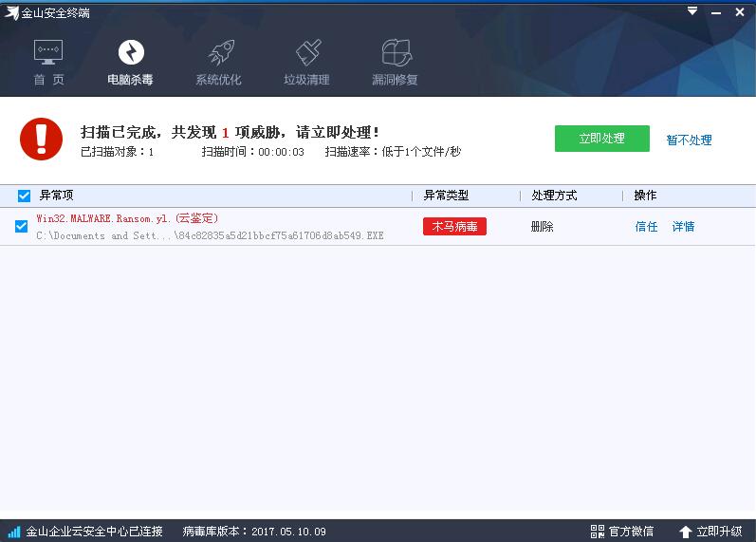Click the cloud connection signal icon
The height and width of the screenshot is (542, 756).
(x=14, y=532)
